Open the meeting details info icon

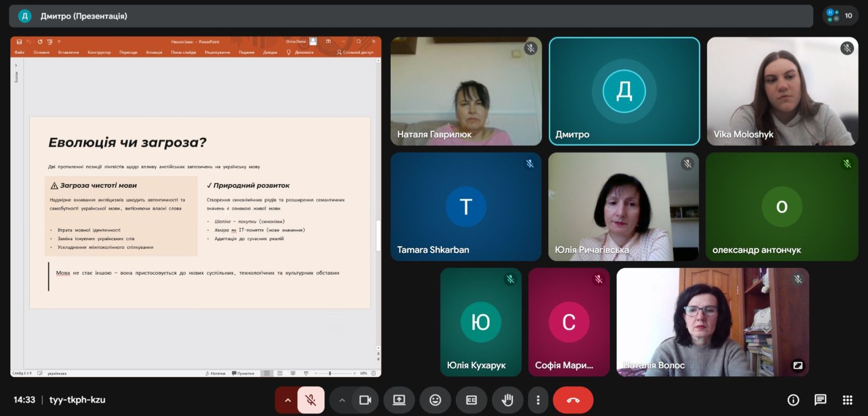793,400
